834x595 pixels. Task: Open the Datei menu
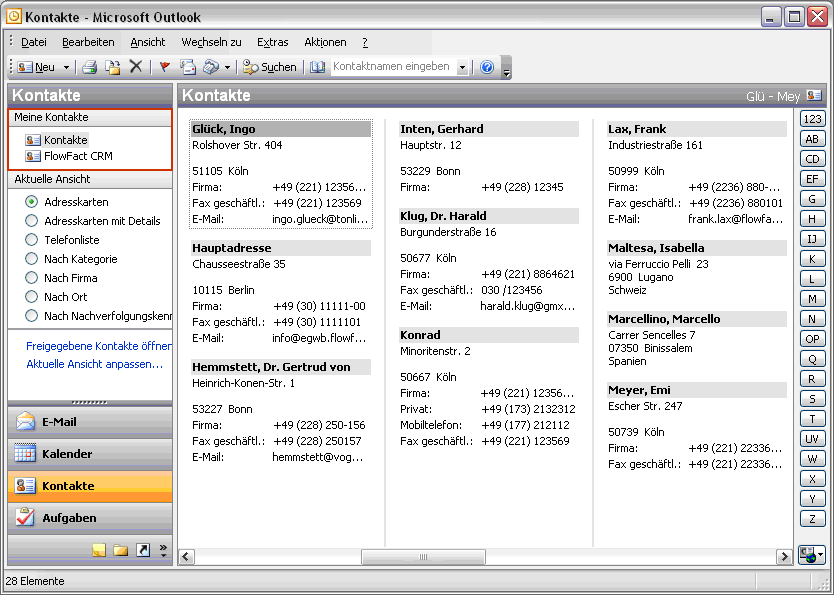34,42
